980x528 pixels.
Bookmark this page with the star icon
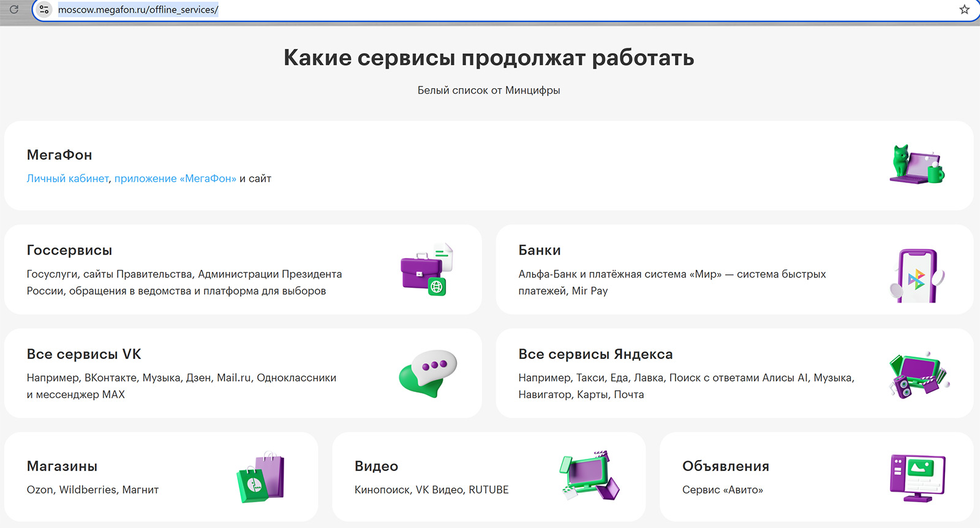pos(964,10)
